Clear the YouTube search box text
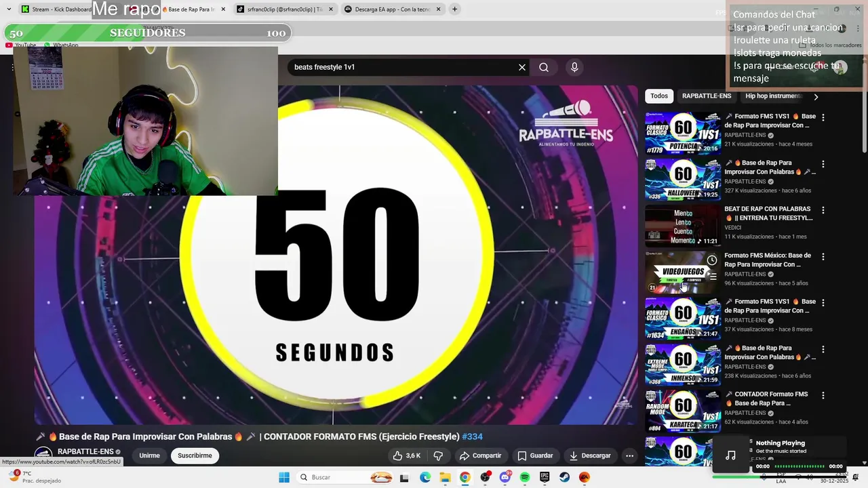This screenshot has height=488, width=868. click(522, 67)
